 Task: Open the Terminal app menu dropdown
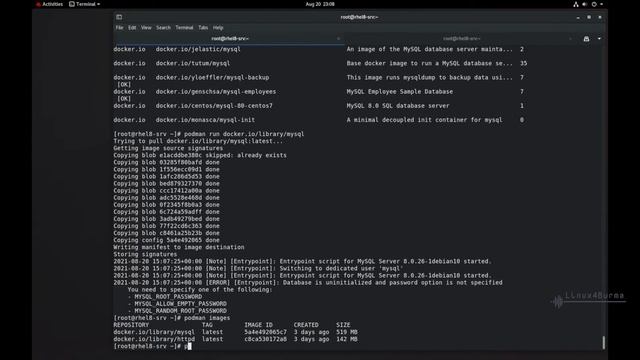pyautogui.click(x=84, y=4)
